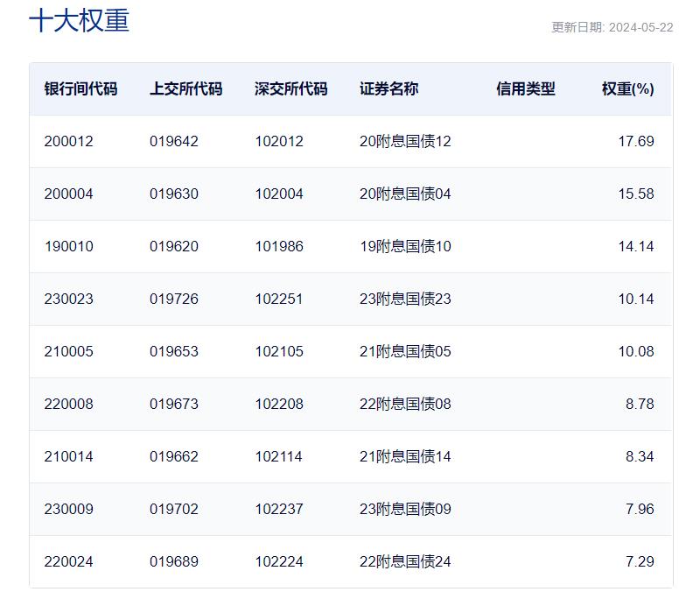
Task: Click Shenzhen code 101986
Action: pos(279,246)
